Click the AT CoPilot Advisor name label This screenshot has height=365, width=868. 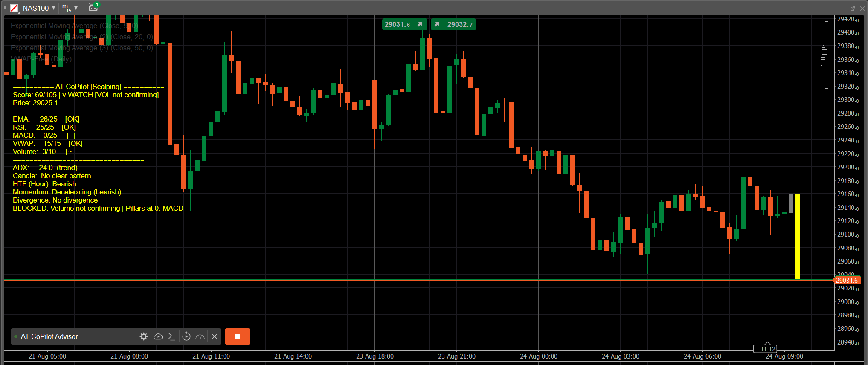[49, 336]
